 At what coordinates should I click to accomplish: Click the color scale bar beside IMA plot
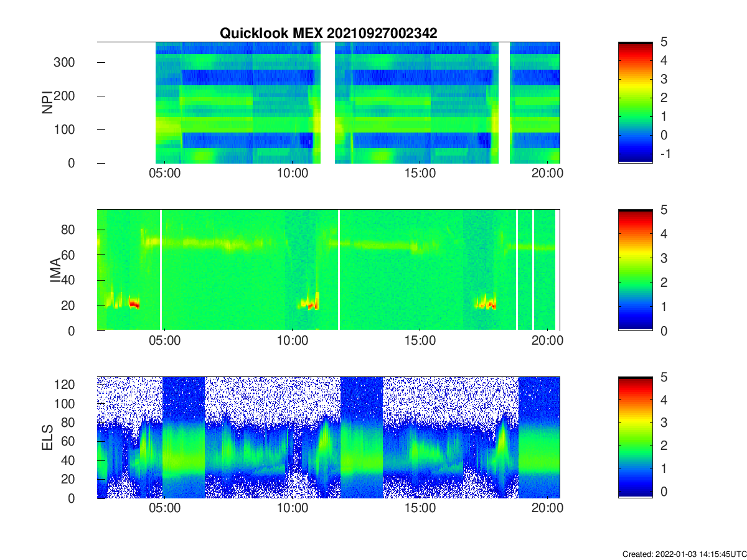click(x=635, y=270)
